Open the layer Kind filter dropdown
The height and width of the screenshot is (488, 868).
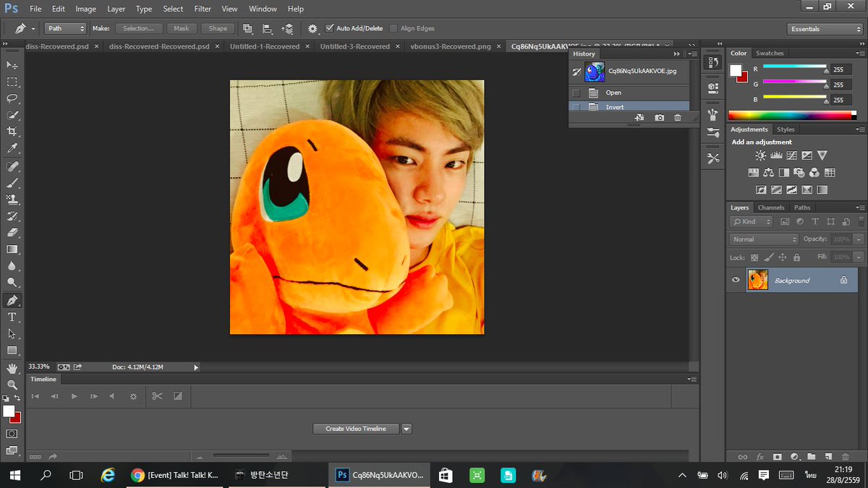[752, 221]
